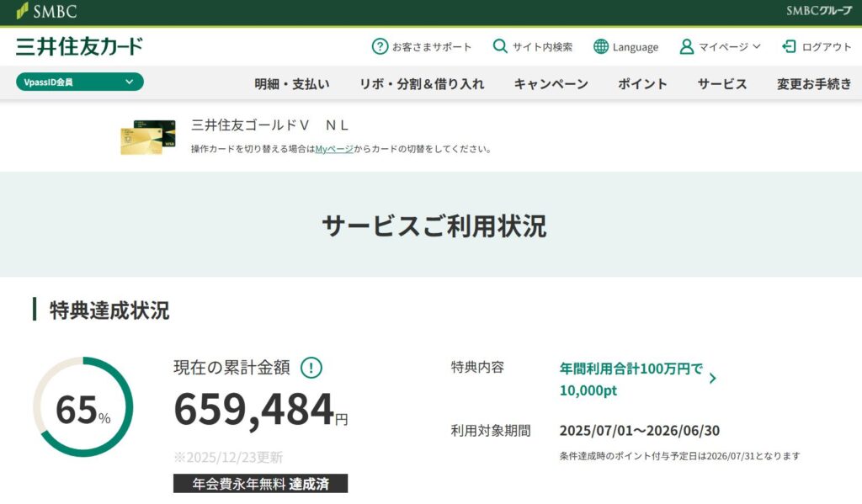The image size is (862, 504).
Task: Open the リボ・分割&借り入れ menu
Action: (x=422, y=83)
